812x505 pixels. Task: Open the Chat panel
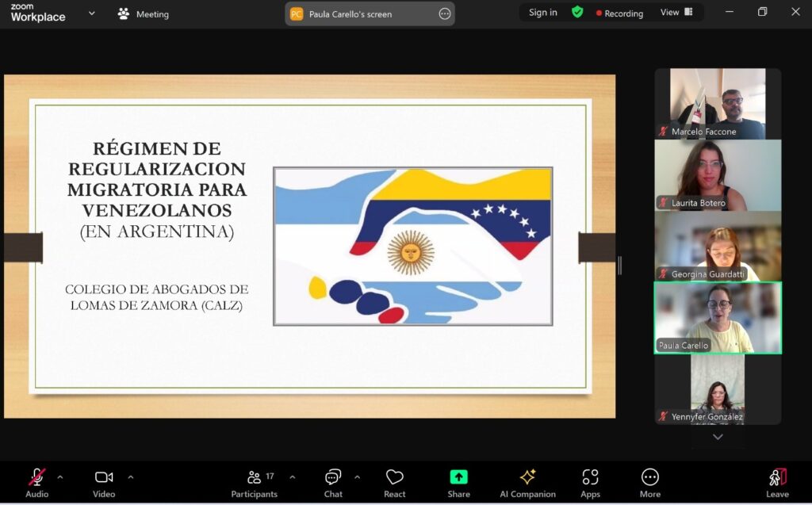[333, 483]
